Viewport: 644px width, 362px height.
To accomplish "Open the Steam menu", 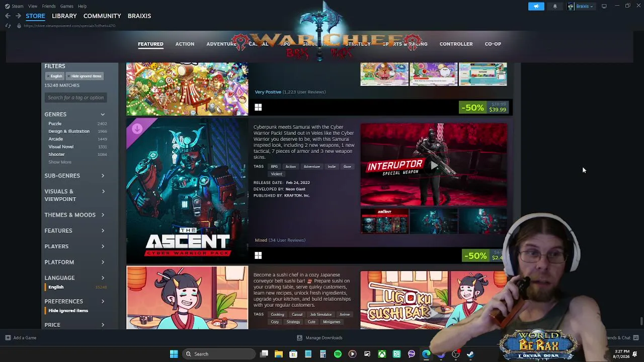I will coord(17,6).
